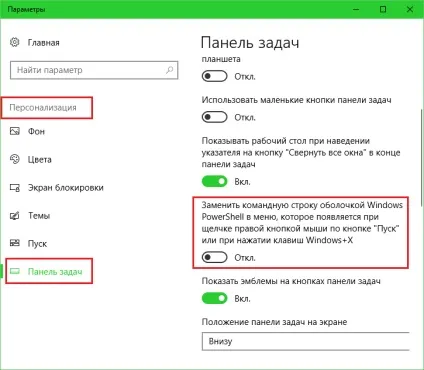Viewport: 424px width, 370px height.
Task: Maximize the Параметры window
Action: point(383,9)
